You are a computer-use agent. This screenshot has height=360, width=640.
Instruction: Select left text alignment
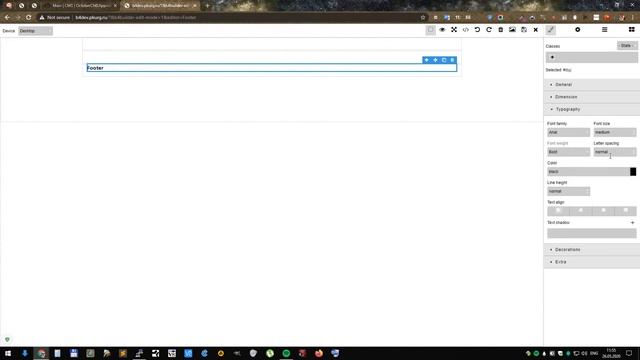coord(558,211)
